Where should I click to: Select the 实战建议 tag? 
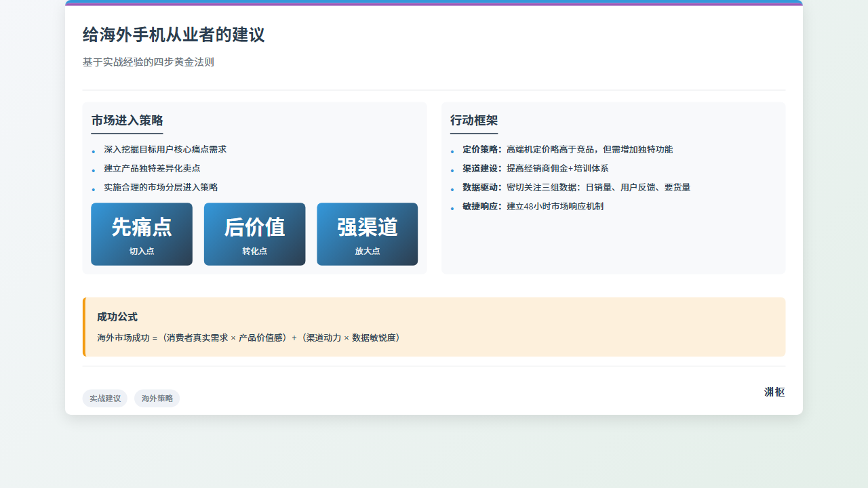(105, 399)
